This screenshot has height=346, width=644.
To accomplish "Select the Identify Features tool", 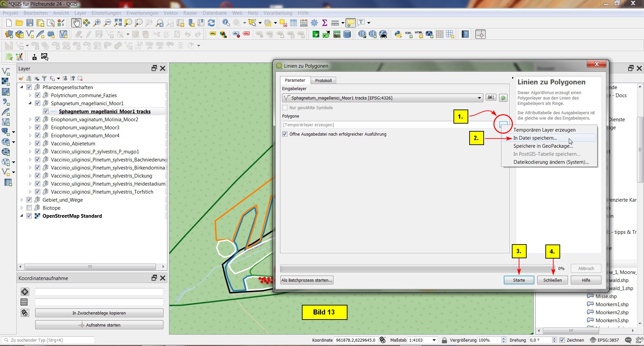I will [226, 23].
